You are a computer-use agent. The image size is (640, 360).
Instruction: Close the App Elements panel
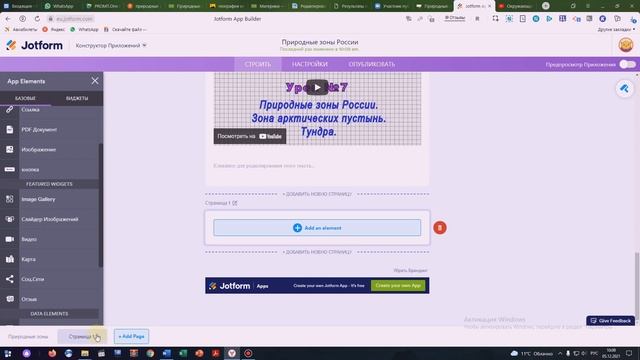coord(95,81)
